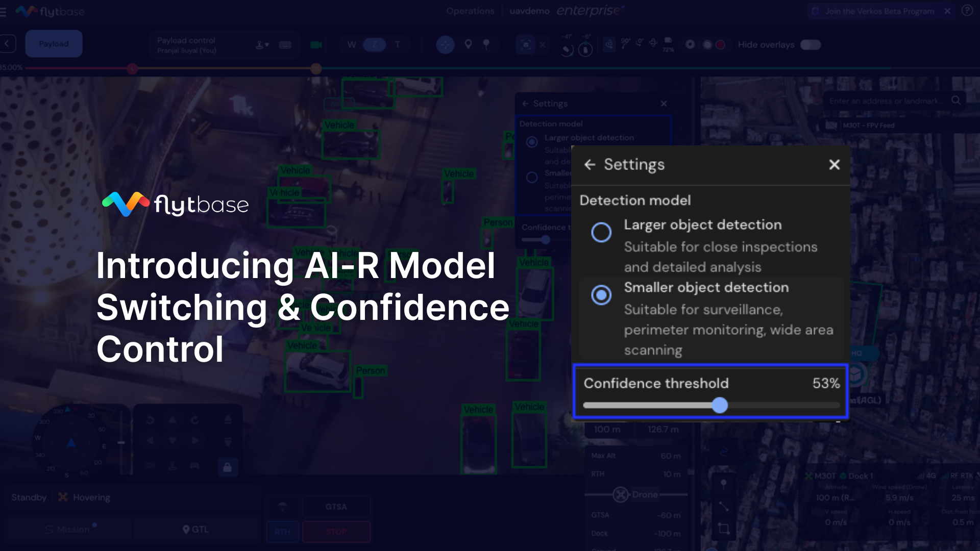Click the Confidence threshold slider handle
The image size is (980, 551).
720,406
